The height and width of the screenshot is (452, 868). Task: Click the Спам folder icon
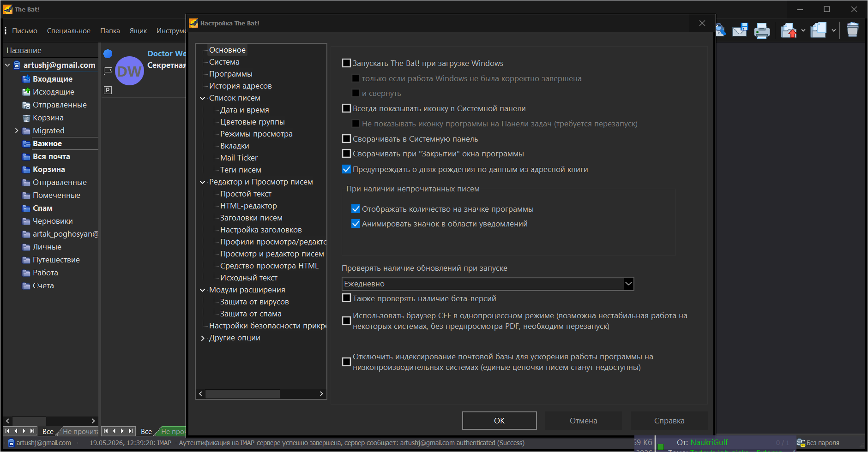click(26, 208)
